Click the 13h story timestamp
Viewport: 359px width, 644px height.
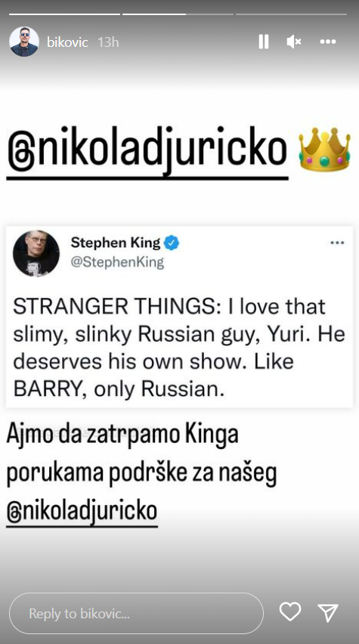(108, 42)
